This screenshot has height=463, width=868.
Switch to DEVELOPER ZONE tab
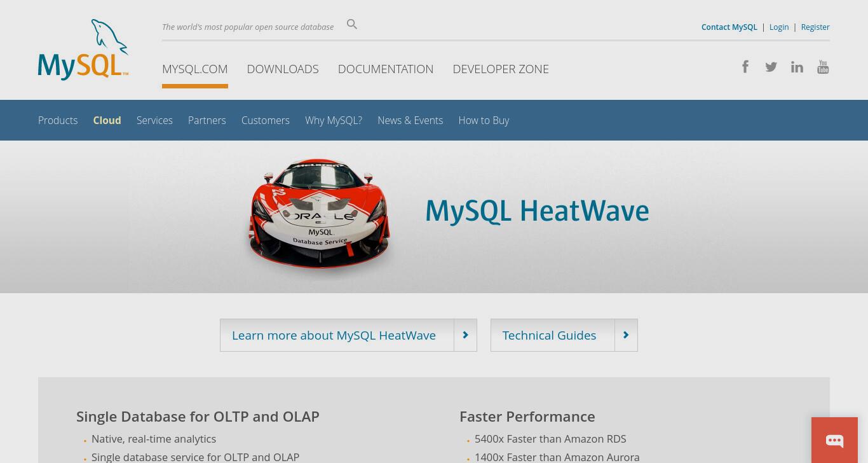[x=501, y=69]
